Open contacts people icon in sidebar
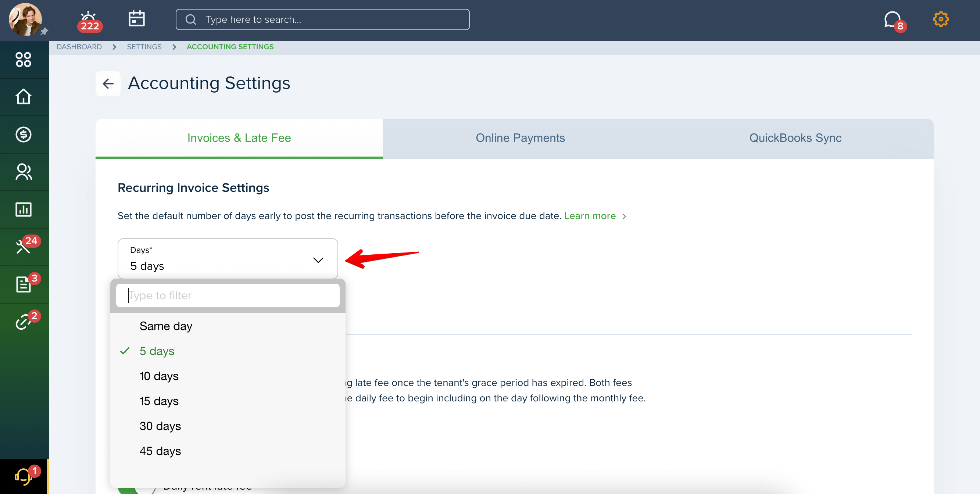The height and width of the screenshot is (494, 980). 24,172
